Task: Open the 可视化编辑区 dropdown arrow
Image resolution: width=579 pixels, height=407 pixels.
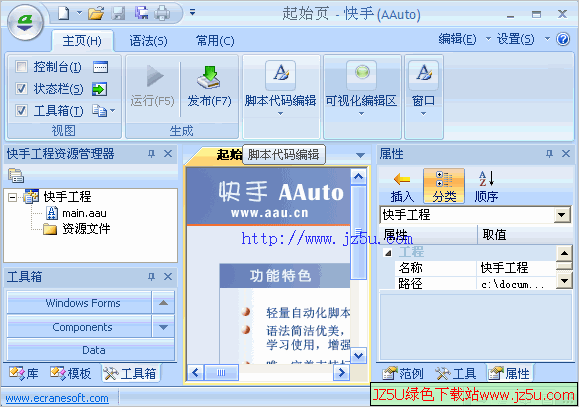Action: [362, 113]
